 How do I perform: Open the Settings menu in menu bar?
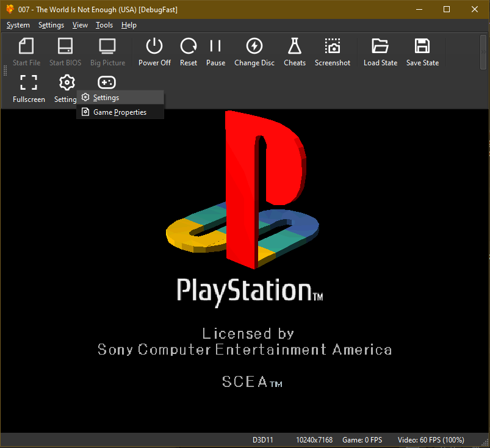click(x=51, y=25)
